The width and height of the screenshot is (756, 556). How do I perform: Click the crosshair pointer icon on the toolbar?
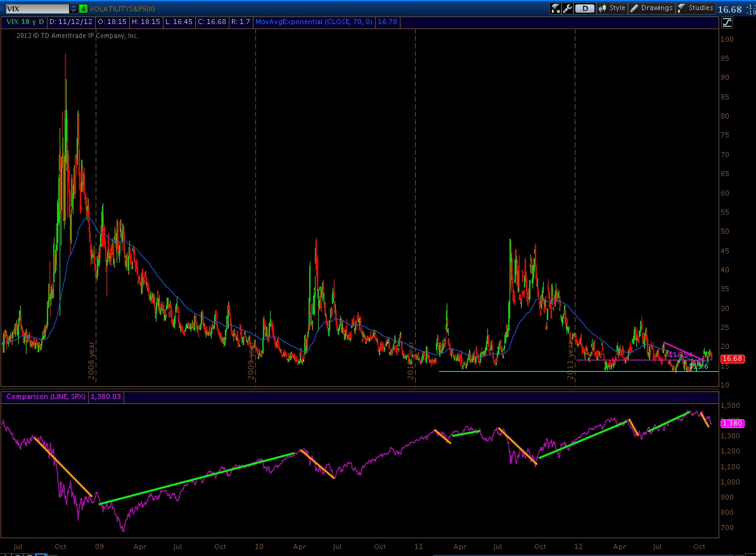coord(554,8)
